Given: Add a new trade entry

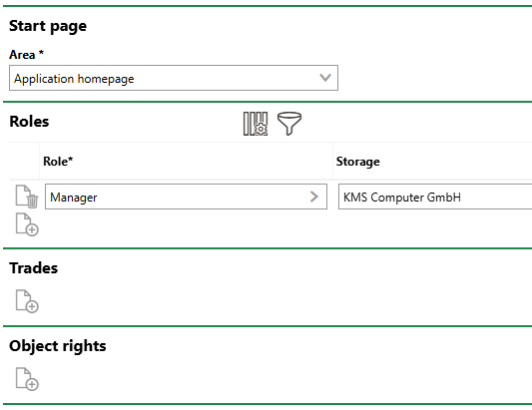Looking at the screenshot, I should coord(27,301).
